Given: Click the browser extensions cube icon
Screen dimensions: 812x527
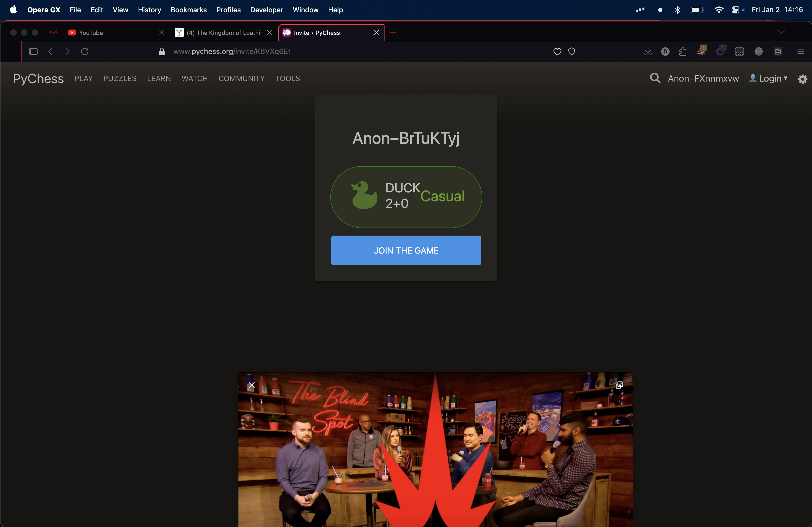Looking at the screenshot, I should click(683, 52).
